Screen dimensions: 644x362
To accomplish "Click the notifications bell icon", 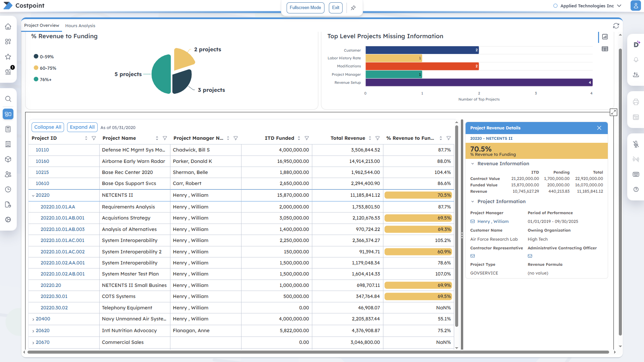I will click(x=636, y=60).
